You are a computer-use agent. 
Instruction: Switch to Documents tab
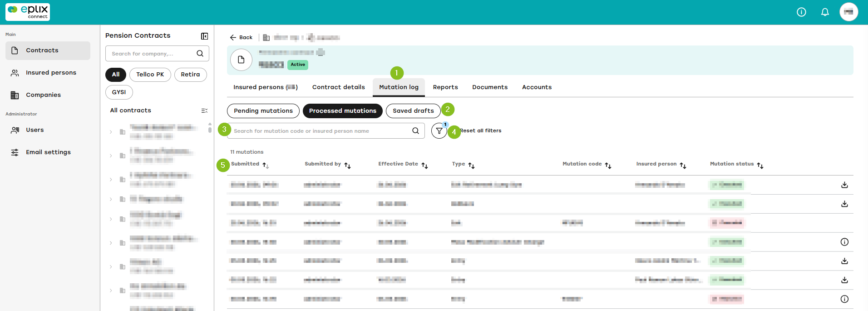click(x=489, y=87)
